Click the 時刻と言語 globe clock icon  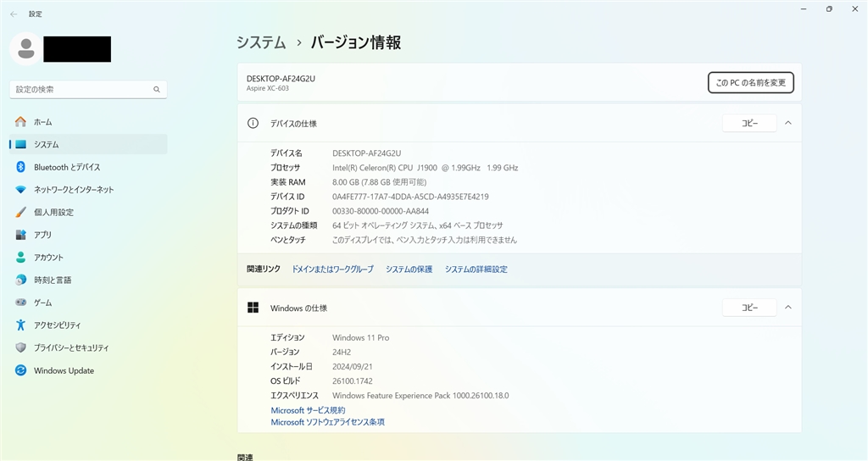[20, 280]
